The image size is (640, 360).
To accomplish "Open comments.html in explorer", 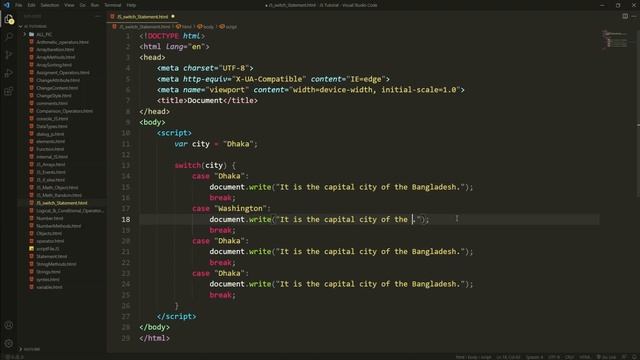I will pyautogui.click(x=52, y=103).
